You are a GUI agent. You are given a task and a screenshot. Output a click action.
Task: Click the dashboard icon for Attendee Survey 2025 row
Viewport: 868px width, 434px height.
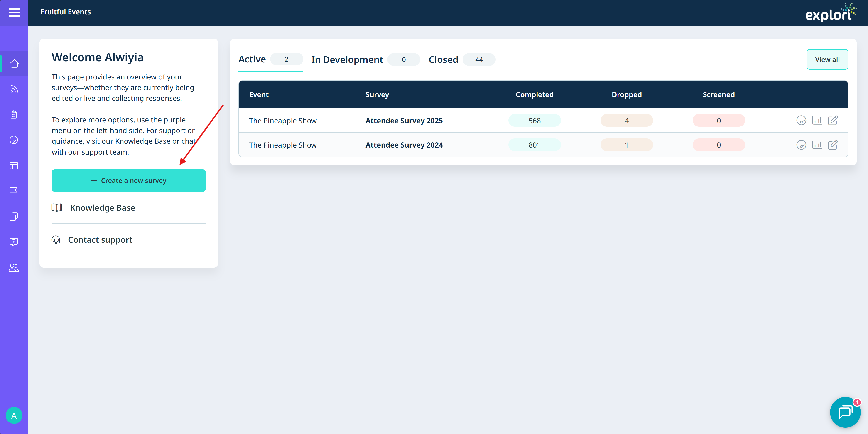pos(801,120)
